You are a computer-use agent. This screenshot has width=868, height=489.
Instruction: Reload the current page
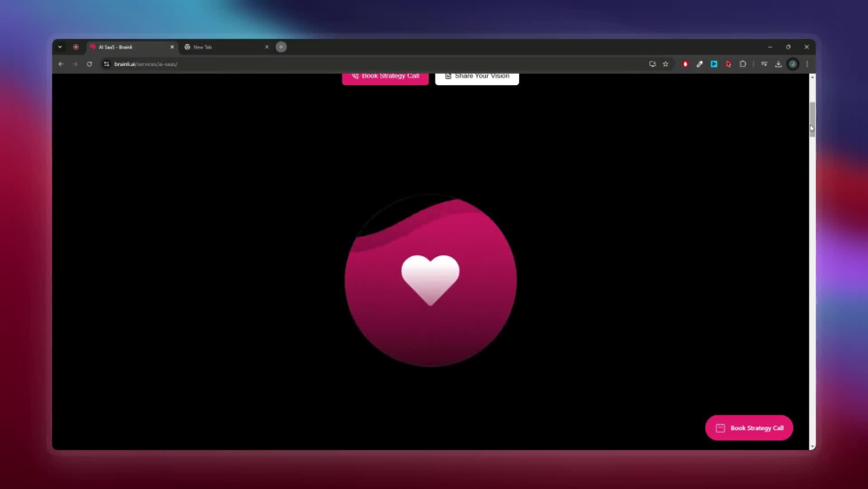[89, 64]
